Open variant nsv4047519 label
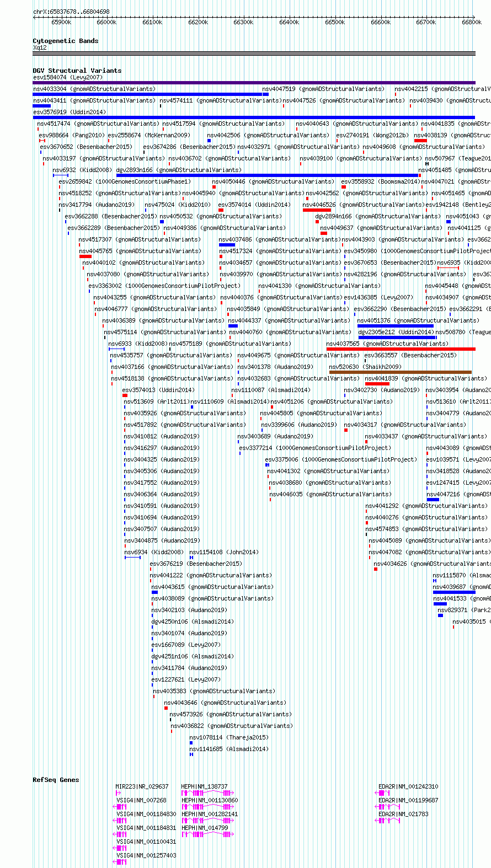Image resolution: width=491 pixels, height=868 pixels. click(323, 89)
